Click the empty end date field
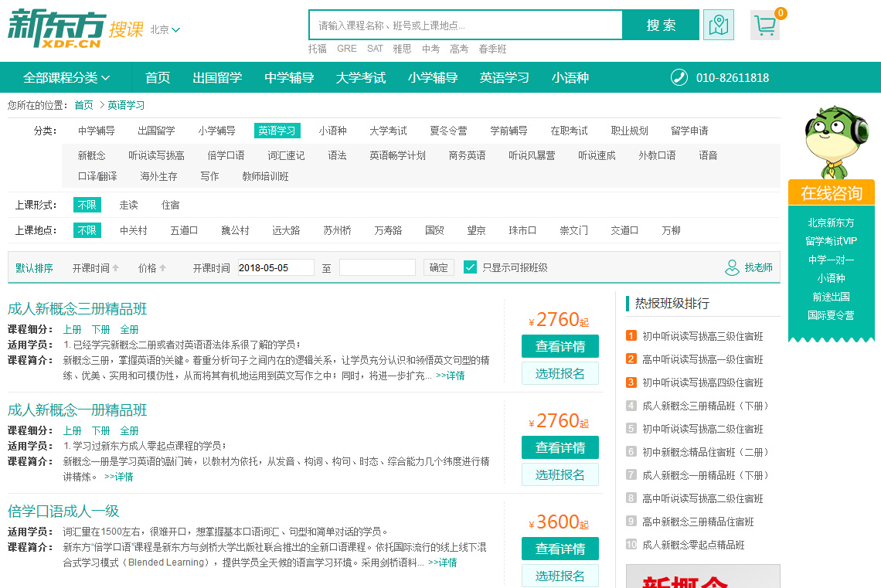This screenshot has height=588, width=881. tap(377, 267)
